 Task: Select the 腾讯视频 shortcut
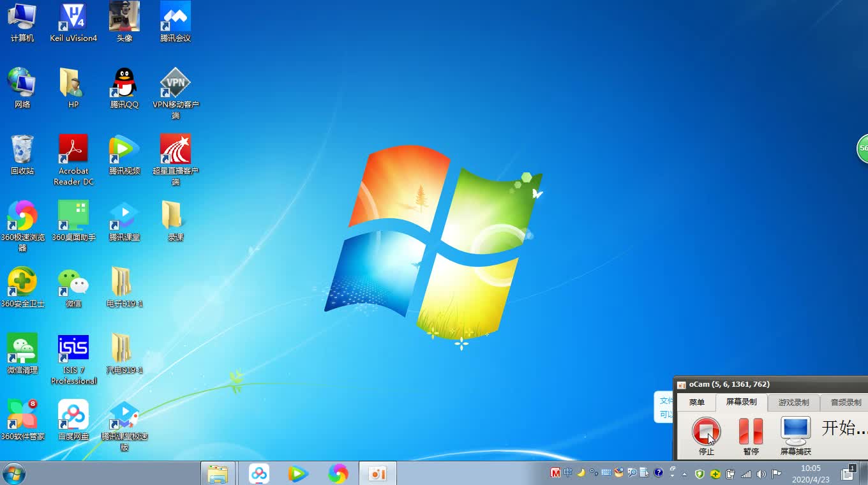pos(124,154)
